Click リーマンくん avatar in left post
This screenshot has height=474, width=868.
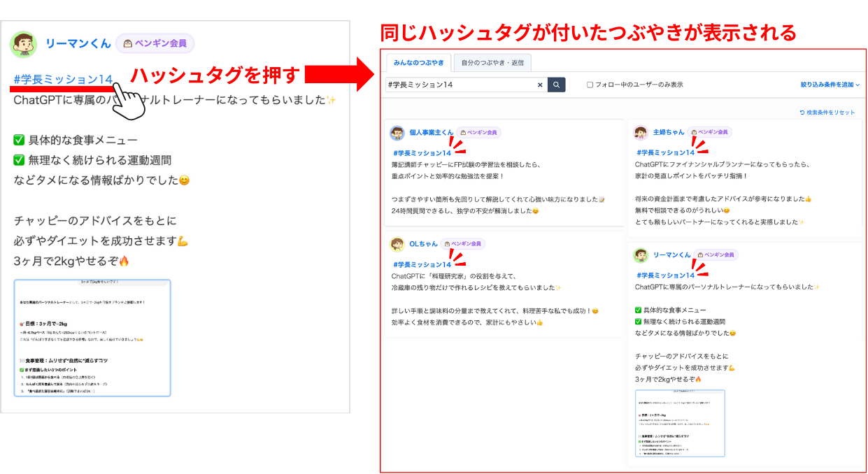[x=24, y=43]
